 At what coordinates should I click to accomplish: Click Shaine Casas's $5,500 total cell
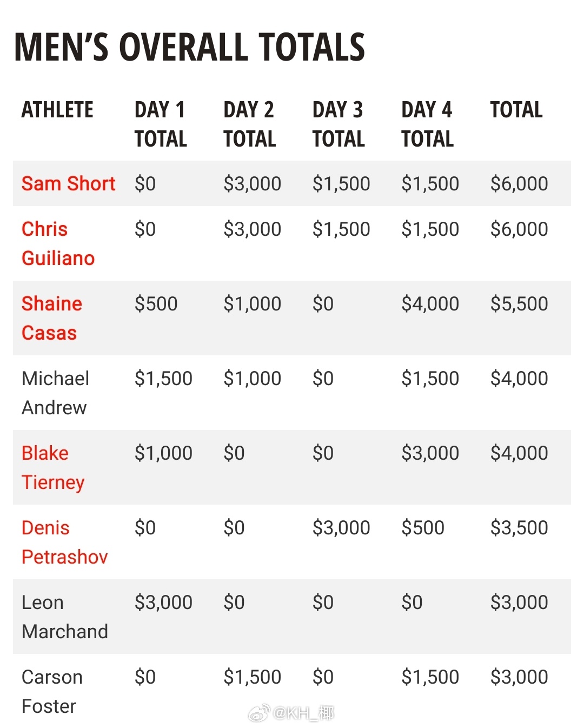coord(519,304)
